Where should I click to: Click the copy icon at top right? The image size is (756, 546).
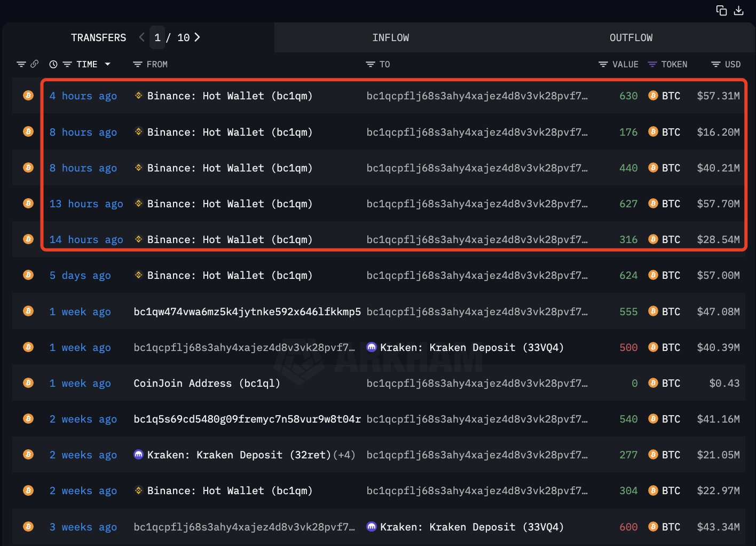(x=721, y=11)
